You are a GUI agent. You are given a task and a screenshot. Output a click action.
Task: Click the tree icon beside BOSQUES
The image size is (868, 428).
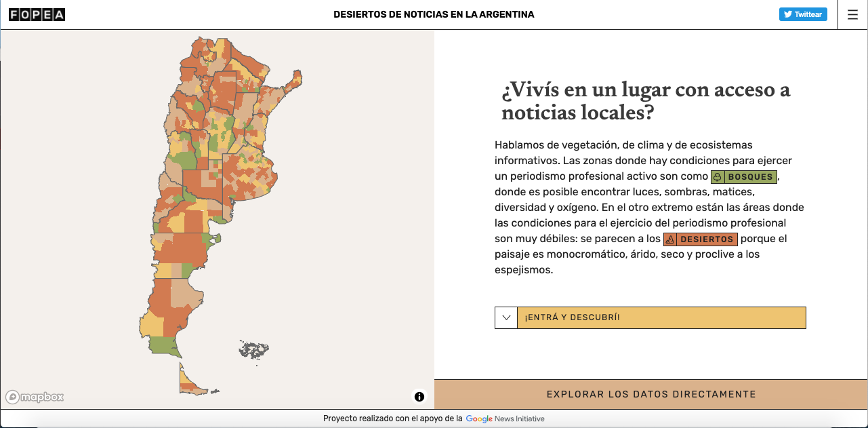coord(718,177)
